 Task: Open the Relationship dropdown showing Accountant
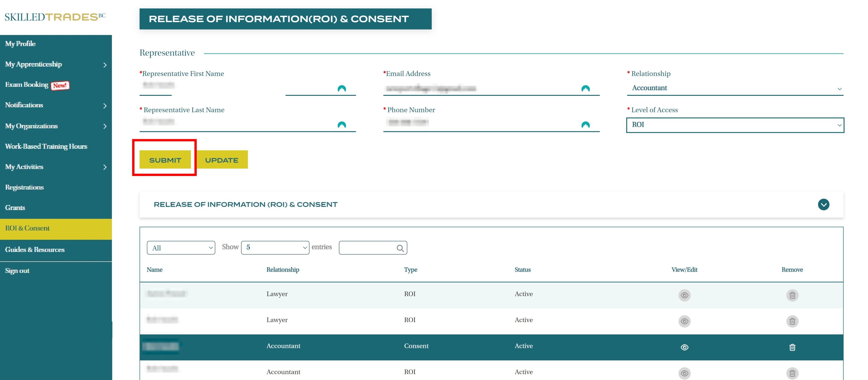click(734, 88)
